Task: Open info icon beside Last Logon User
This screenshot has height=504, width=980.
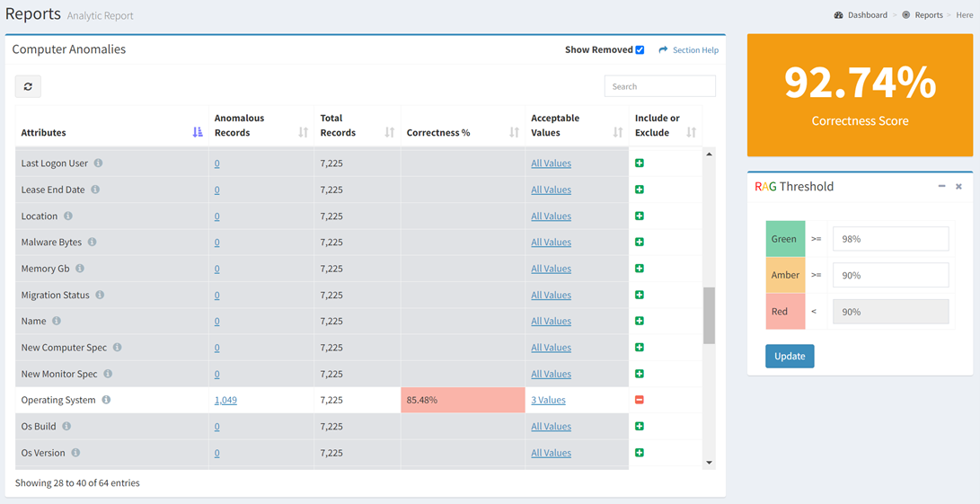Action: tap(98, 164)
